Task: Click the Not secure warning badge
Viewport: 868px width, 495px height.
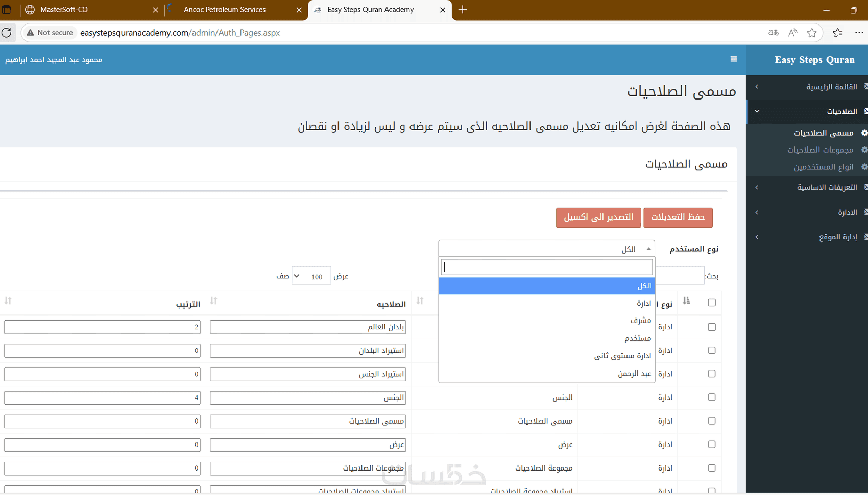Action: coord(50,33)
